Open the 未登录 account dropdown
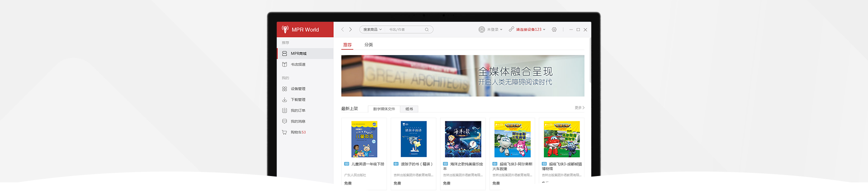The width and height of the screenshot is (868, 191). point(495,29)
